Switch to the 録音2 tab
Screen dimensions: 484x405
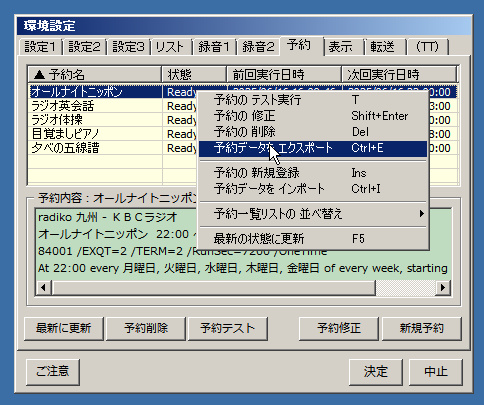coord(258,47)
